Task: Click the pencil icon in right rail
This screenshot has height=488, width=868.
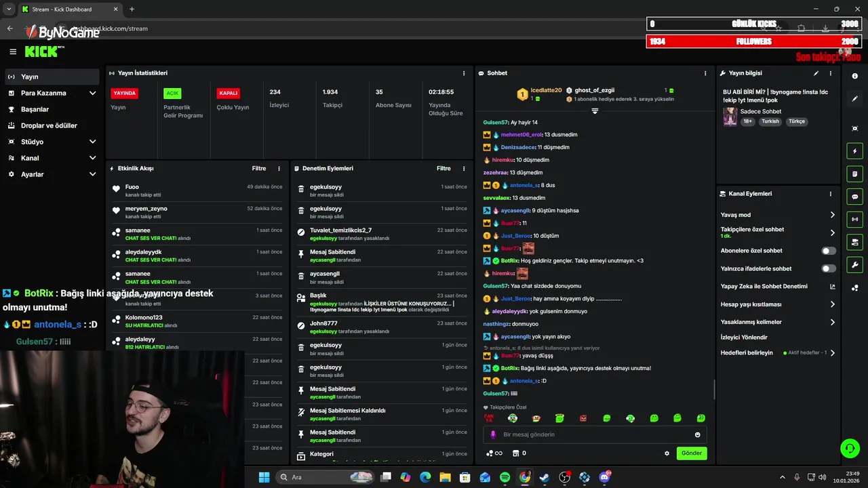Action: (x=854, y=99)
